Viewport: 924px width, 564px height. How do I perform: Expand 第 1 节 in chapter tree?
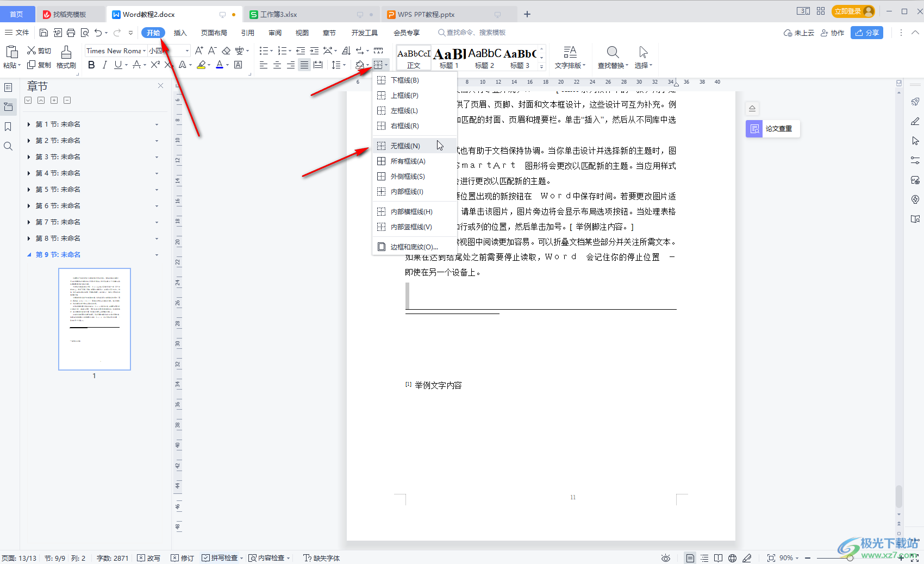tap(29, 124)
